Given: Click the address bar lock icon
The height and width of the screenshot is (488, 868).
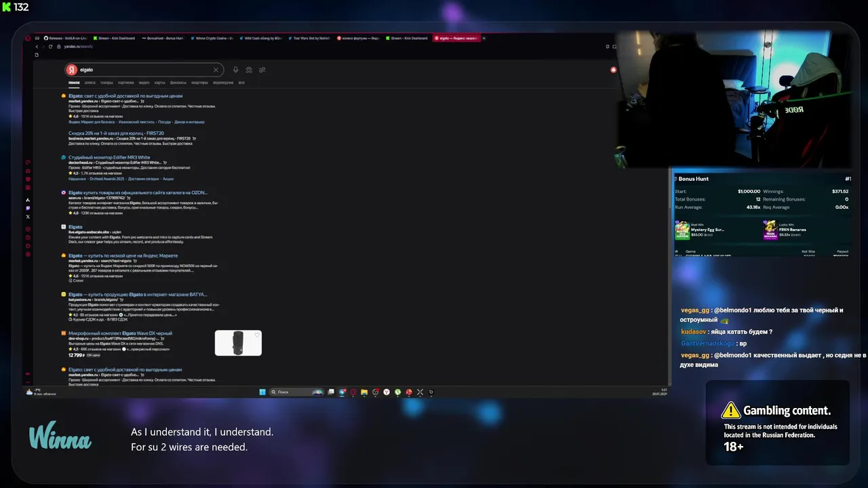Looking at the screenshot, I should [60, 46].
